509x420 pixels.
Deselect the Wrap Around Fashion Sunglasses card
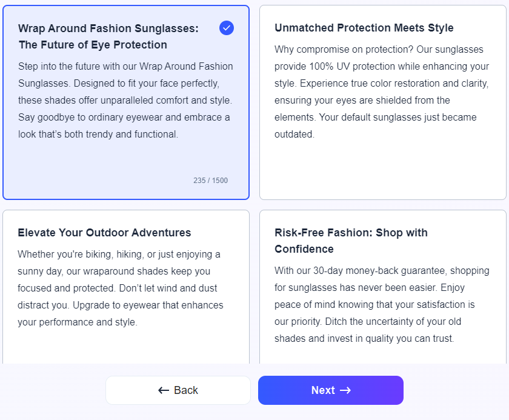coord(126,102)
